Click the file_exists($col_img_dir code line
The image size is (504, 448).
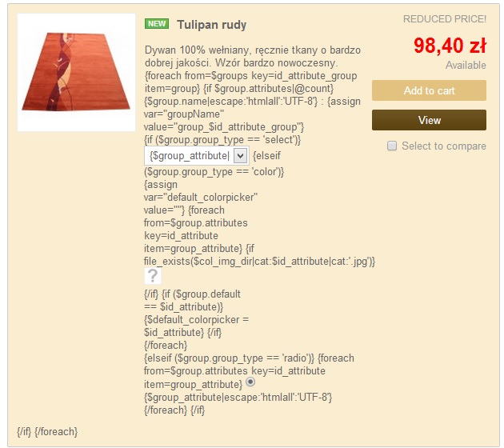pos(259,262)
